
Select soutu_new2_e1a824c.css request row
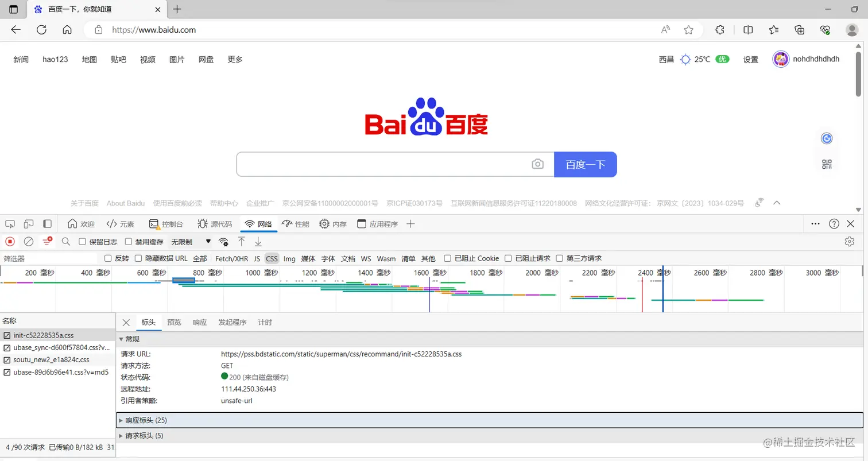tap(57, 360)
